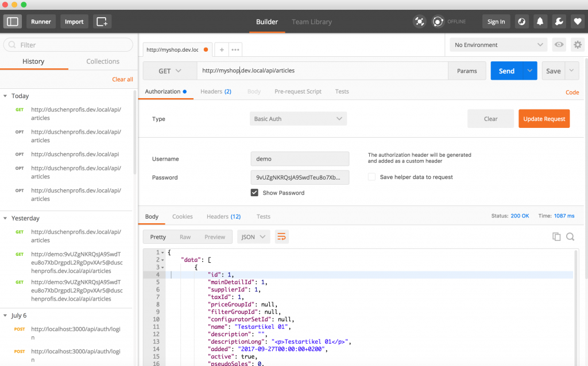Select the myshop.dev.local request tab
Viewport: 588px width, 366px height.
177,49
